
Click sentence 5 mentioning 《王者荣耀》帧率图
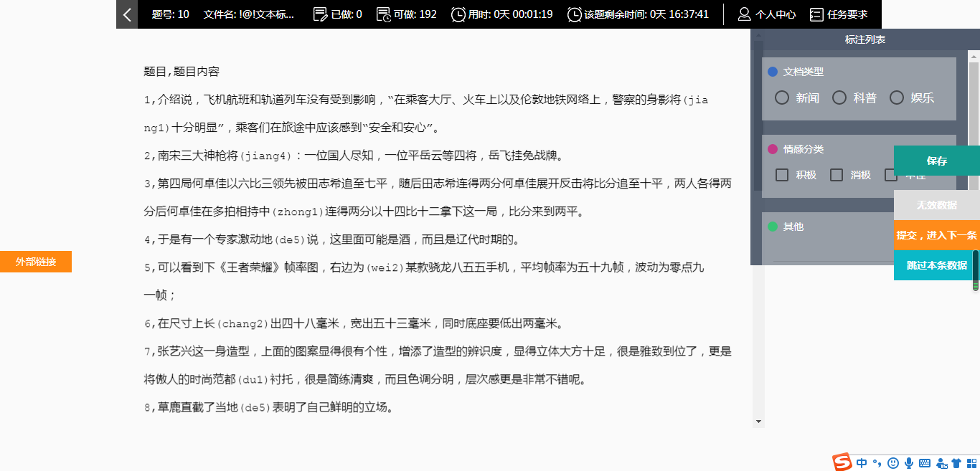[424, 281]
